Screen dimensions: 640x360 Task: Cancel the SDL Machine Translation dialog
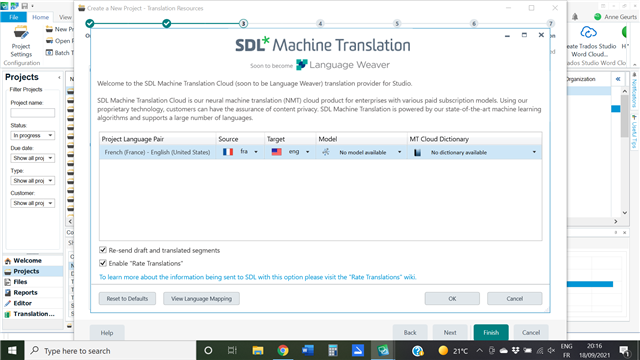(514, 298)
